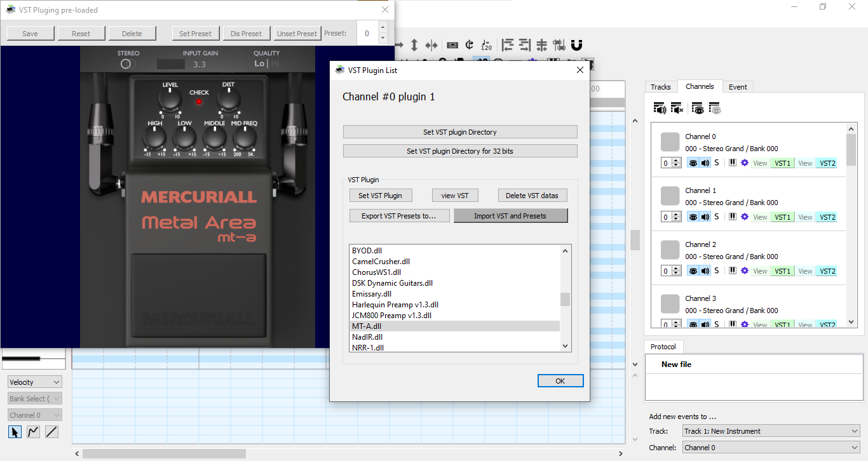868x461 pixels.
Task: Select the freehand curve tool
Action: click(34, 432)
